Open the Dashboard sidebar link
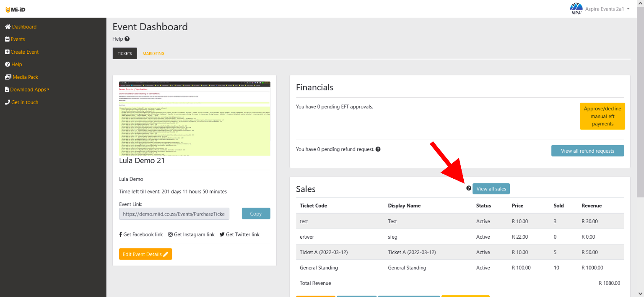 point(24,27)
